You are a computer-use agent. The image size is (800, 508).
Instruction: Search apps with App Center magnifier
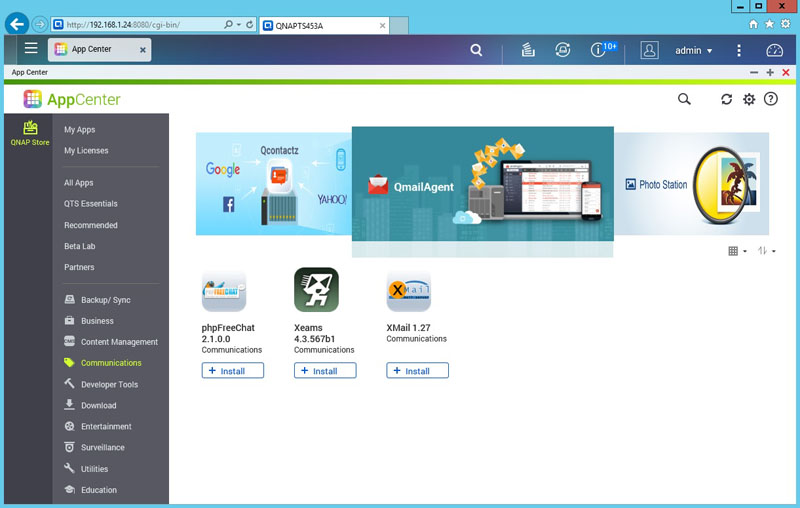[x=684, y=99]
